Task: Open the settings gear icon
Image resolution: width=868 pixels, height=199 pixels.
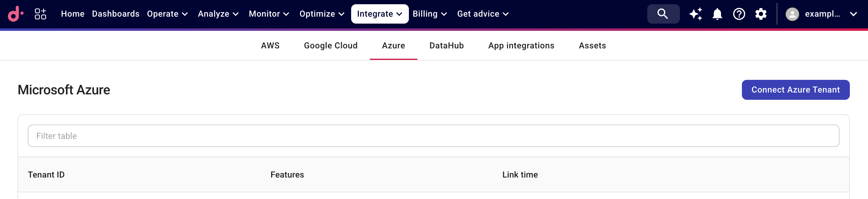Action: click(x=761, y=14)
